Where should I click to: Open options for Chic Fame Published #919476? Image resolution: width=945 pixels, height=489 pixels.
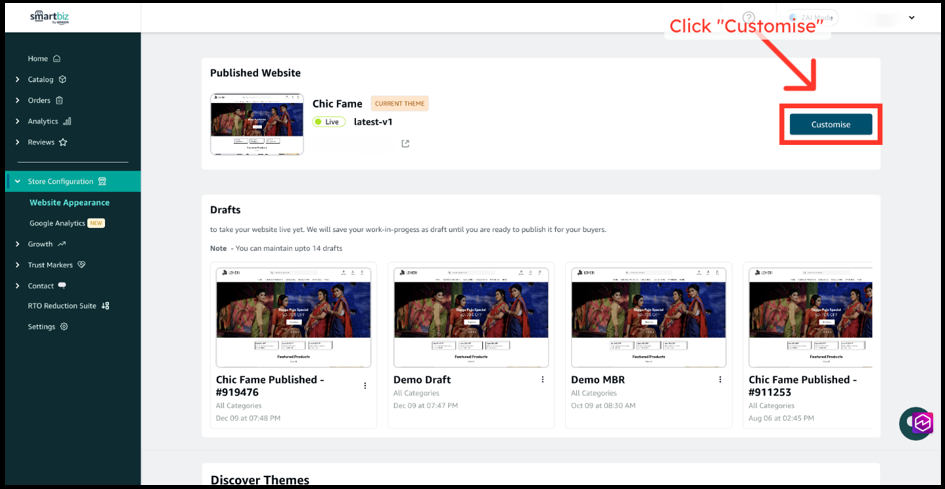[365, 385]
